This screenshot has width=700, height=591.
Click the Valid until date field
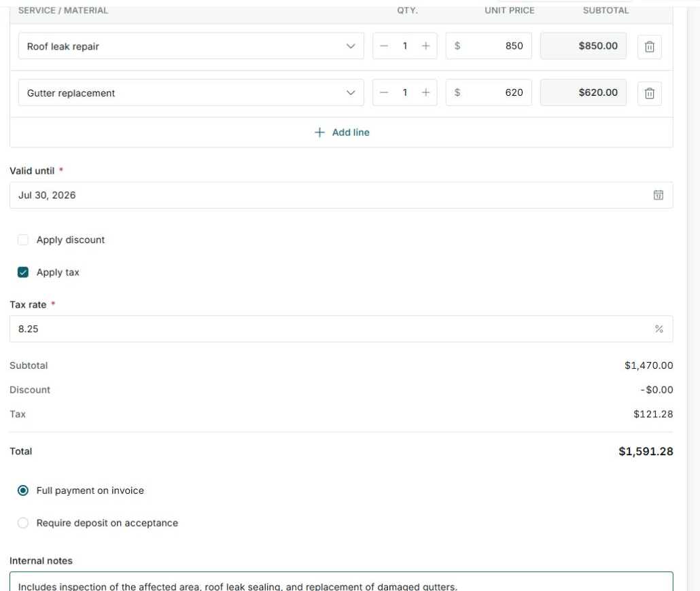pos(341,195)
